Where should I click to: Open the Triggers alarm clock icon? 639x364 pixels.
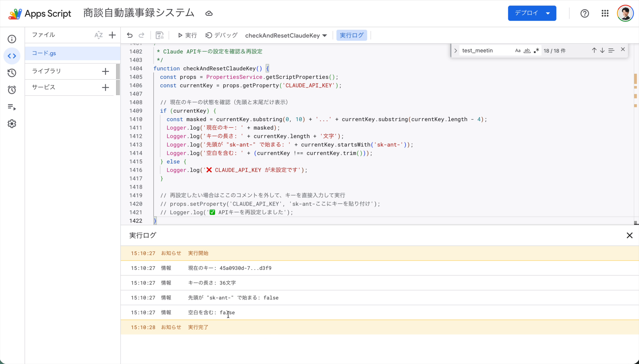(x=12, y=90)
